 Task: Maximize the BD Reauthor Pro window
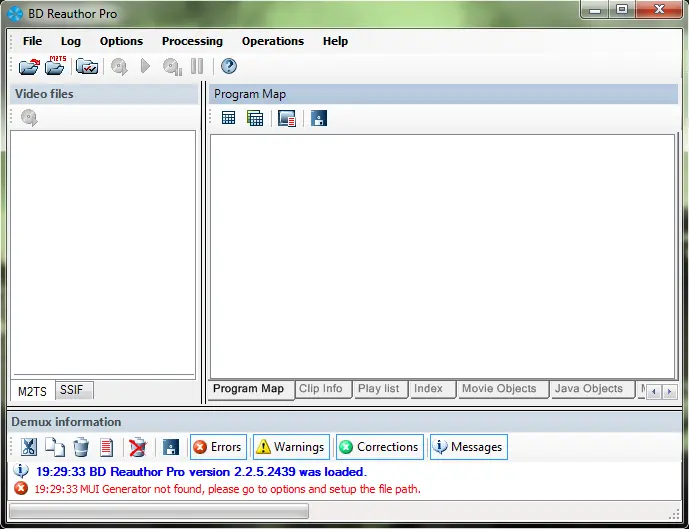622,10
